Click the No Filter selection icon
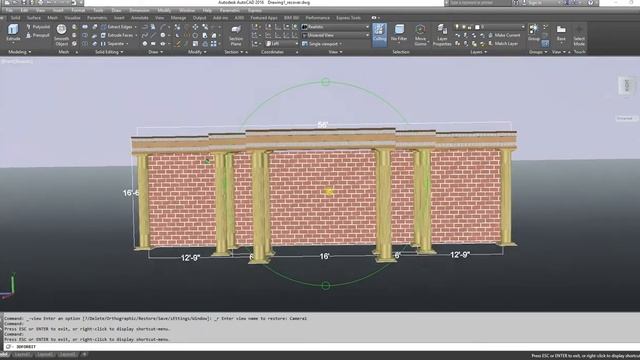 (x=399, y=33)
